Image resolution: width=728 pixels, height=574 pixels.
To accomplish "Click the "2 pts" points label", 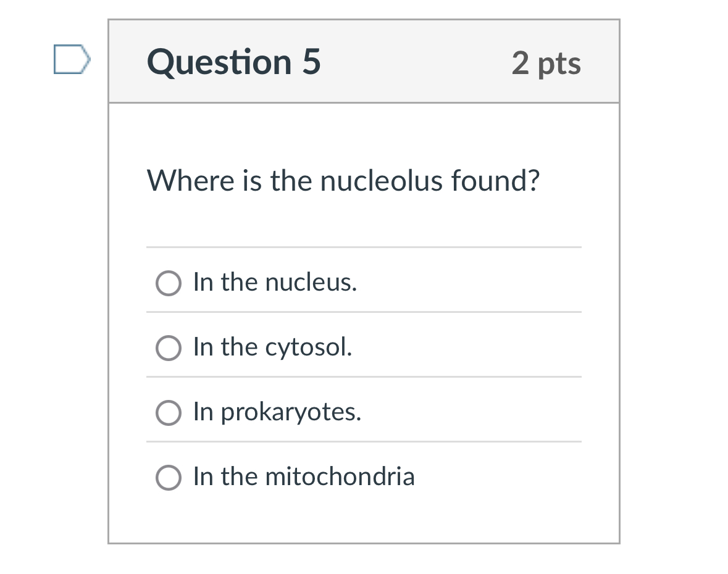I will click(546, 63).
